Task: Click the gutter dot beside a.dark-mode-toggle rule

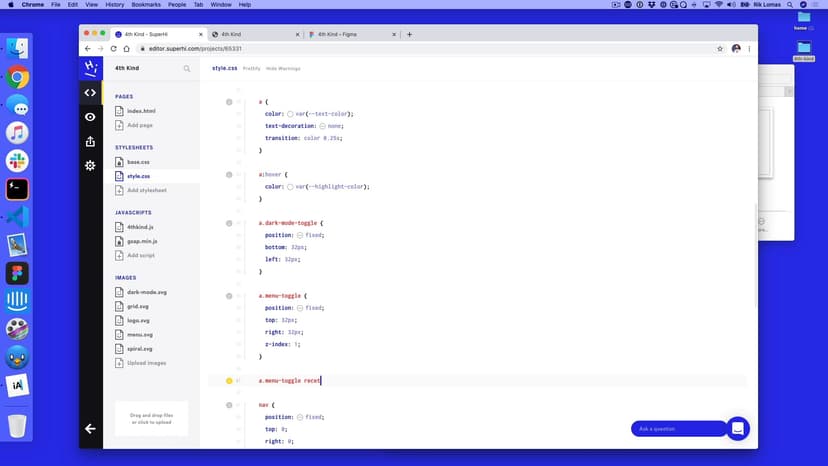Action: (x=229, y=223)
